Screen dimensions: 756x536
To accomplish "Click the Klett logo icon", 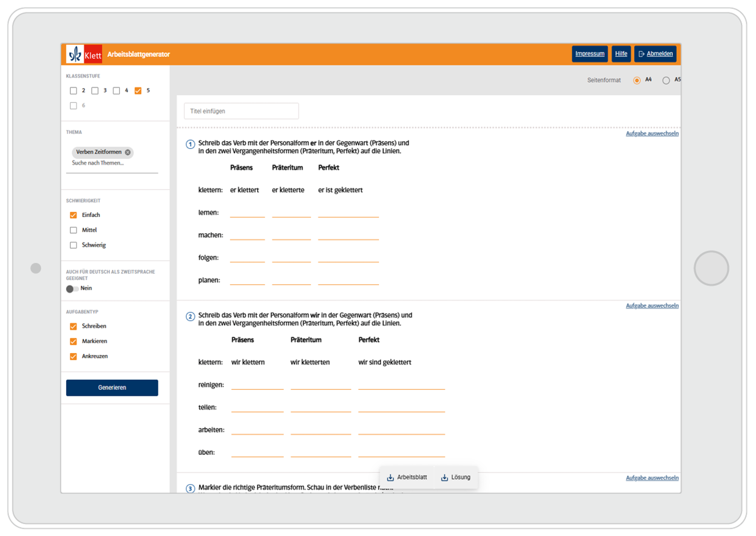I will pyautogui.click(x=84, y=54).
